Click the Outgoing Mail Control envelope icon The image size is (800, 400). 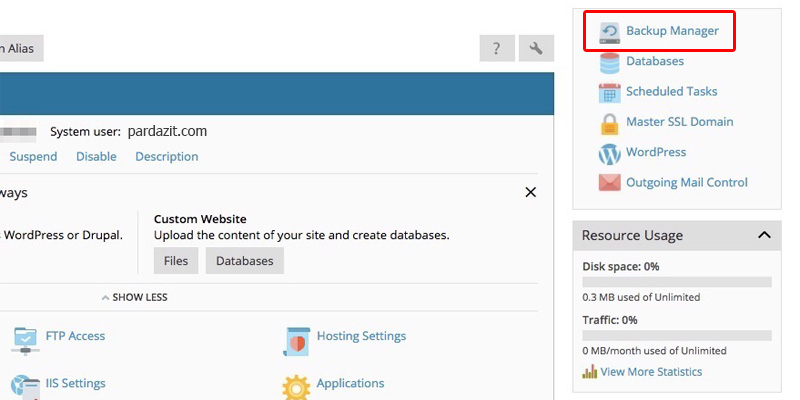pos(609,183)
